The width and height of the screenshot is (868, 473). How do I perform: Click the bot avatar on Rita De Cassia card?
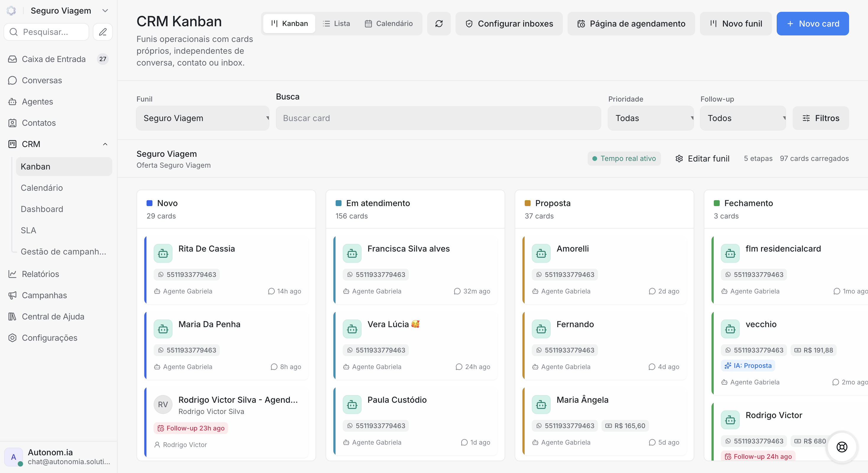tap(163, 253)
